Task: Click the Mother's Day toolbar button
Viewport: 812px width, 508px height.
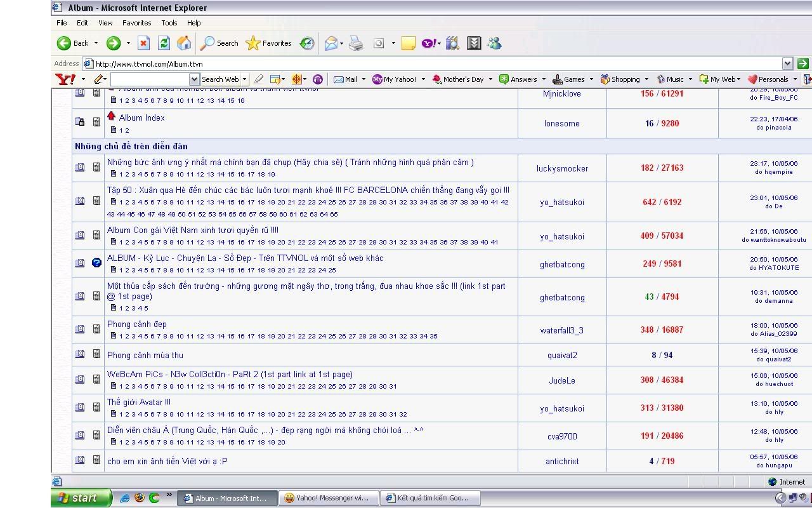Action: [458, 79]
